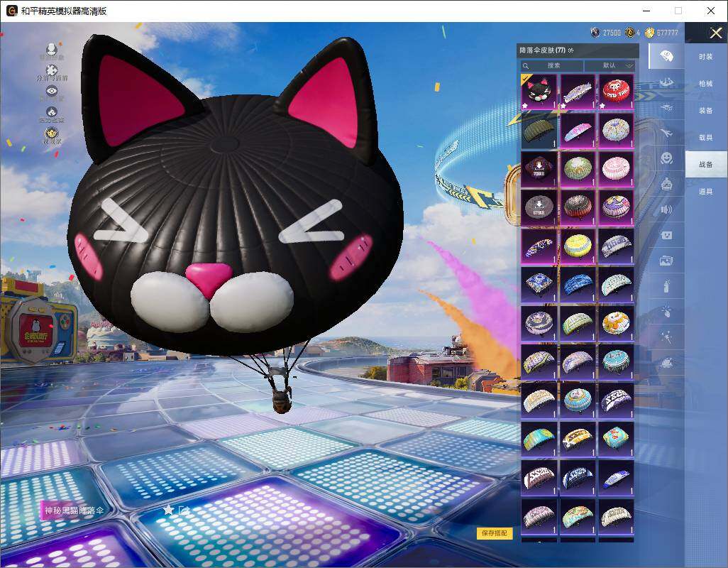
Task: Select the red RED TAIL parachute thumbnail
Action: coord(616,92)
